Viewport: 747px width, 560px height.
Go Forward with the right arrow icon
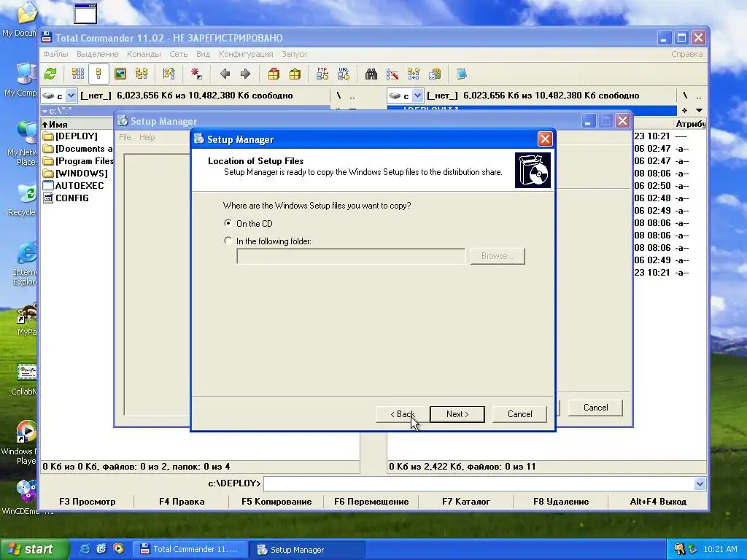pyautogui.click(x=245, y=74)
